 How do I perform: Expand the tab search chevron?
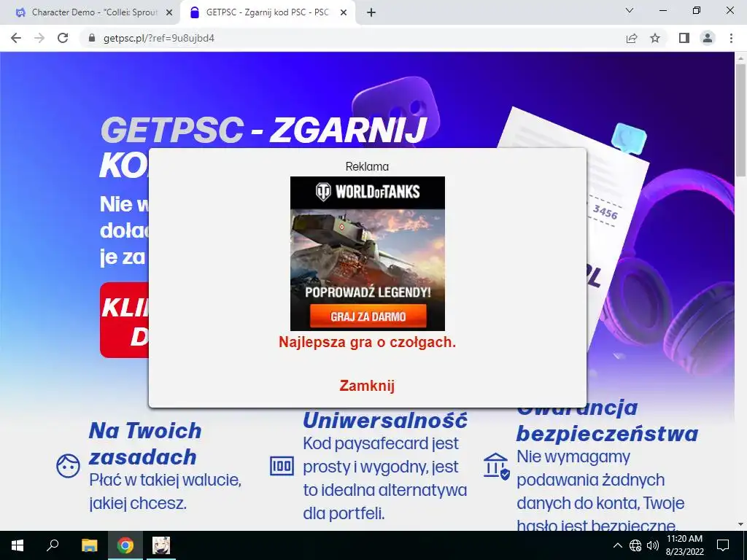point(630,10)
